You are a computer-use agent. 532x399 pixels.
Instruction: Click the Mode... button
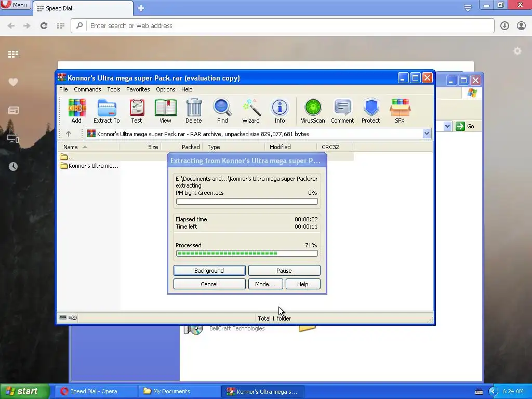point(265,284)
